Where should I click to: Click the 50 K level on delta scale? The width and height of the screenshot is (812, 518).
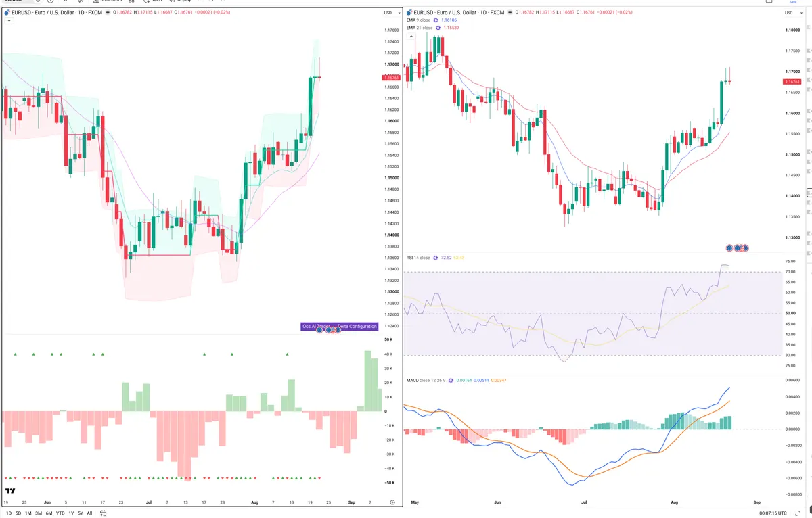pos(389,339)
